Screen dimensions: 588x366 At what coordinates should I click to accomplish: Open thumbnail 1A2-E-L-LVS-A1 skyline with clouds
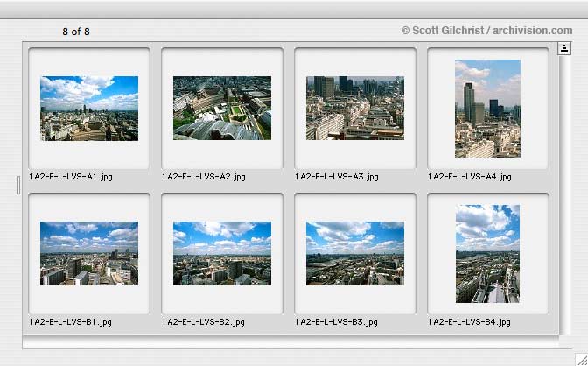(x=89, y=109)
